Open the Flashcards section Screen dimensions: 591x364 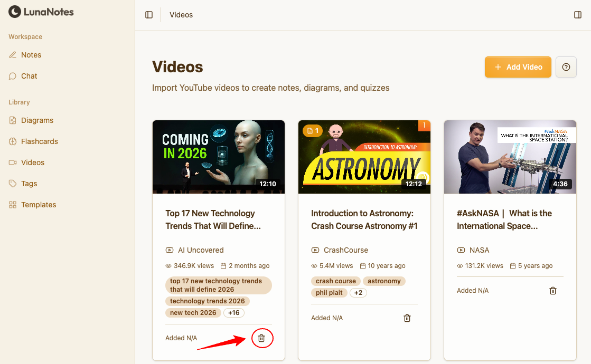pyautogui.click(x=39, y=141)
